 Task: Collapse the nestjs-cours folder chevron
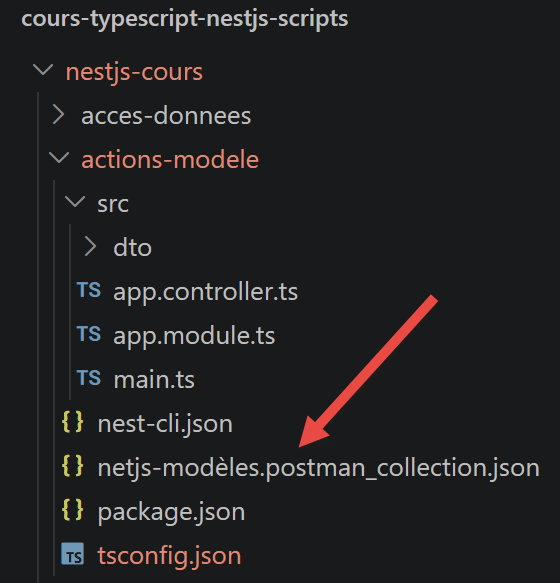tap(43, 70)
